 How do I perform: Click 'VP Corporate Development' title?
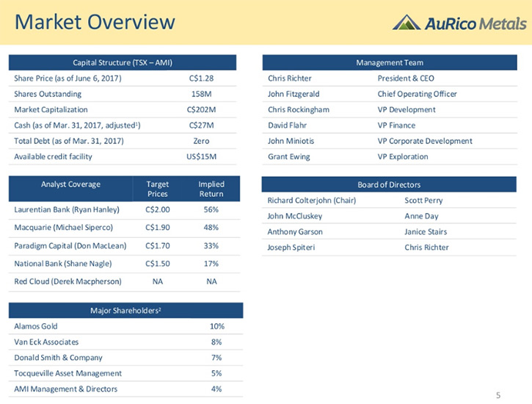tap(425, 141)
